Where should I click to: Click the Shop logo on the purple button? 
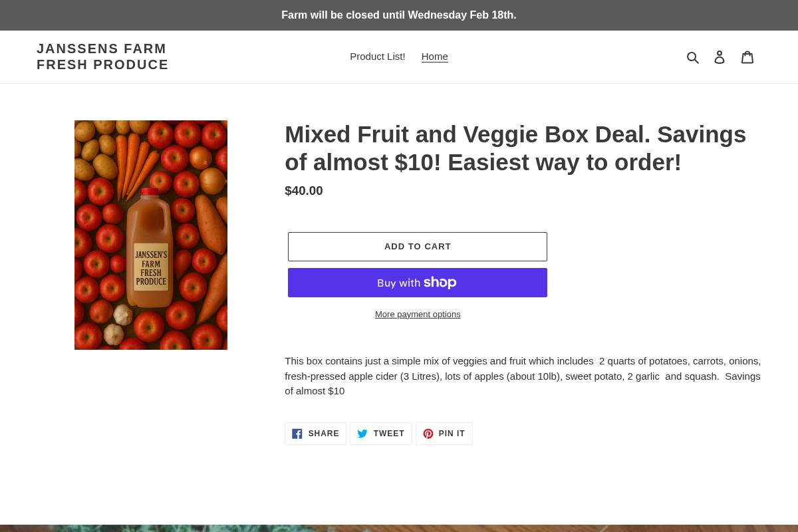click(x=440, y=283)
